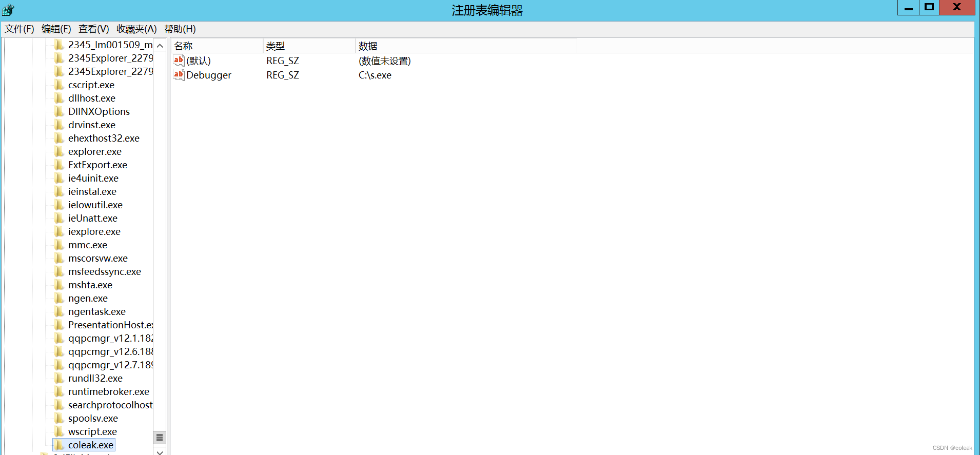
Task: Click the folder icon of wscript.exe key
Action: point(60,431)
